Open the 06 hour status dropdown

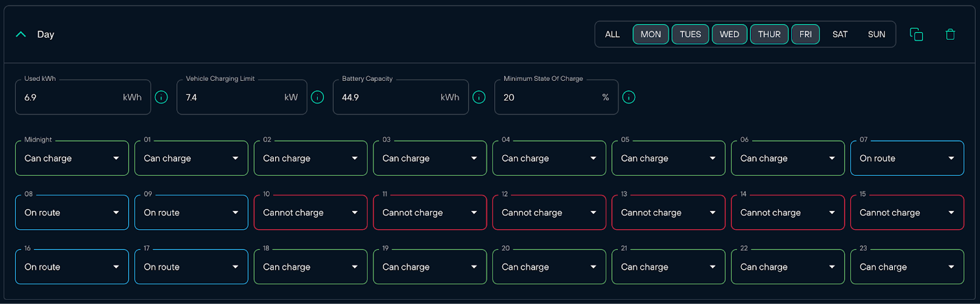(788, 158)
